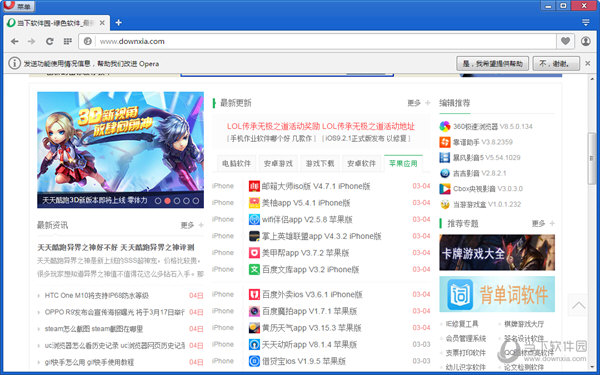Reload the current page

click(49, 41)
